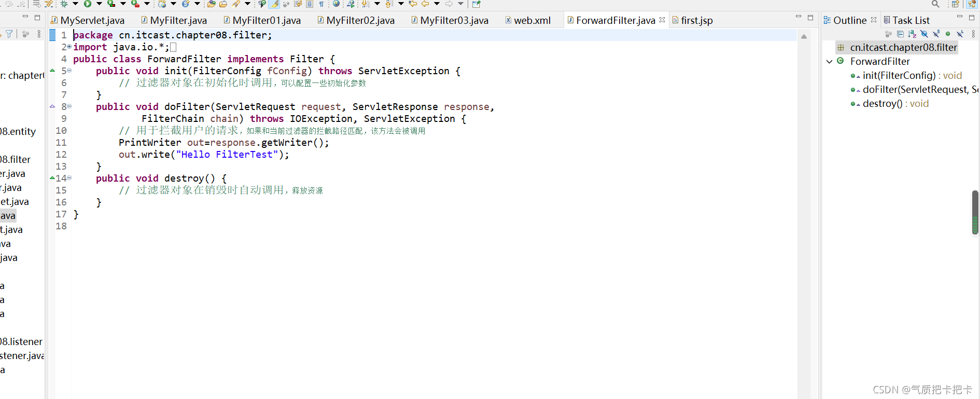Open the Task List view tab
The image size is (980, 399).
point(906,20)
